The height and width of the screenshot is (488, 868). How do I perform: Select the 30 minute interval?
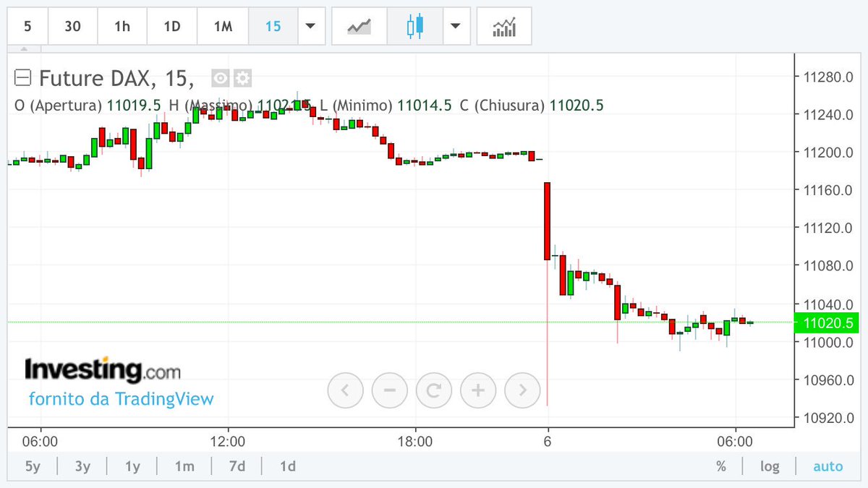72,27
